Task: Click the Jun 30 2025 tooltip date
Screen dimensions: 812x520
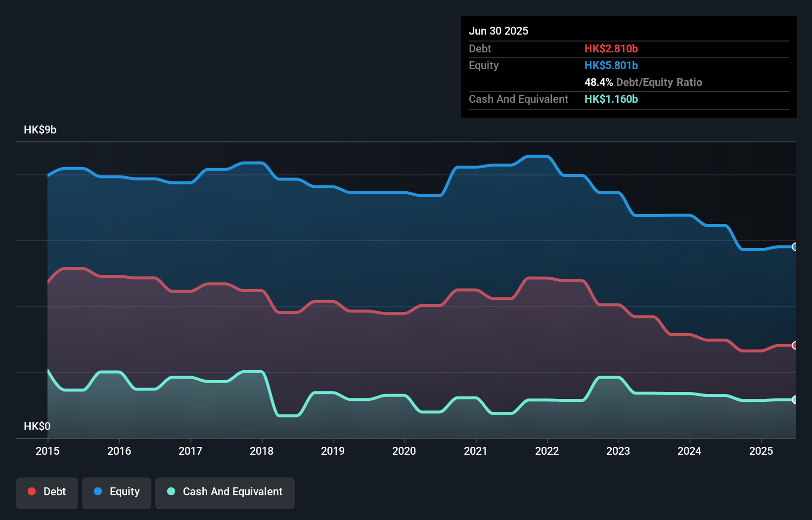Action: point(498,31)
